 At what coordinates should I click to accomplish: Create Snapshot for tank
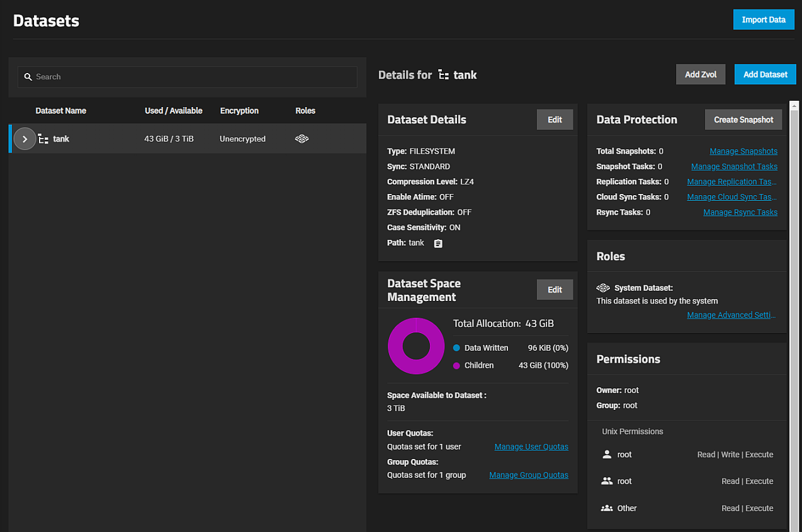[743, 120]
